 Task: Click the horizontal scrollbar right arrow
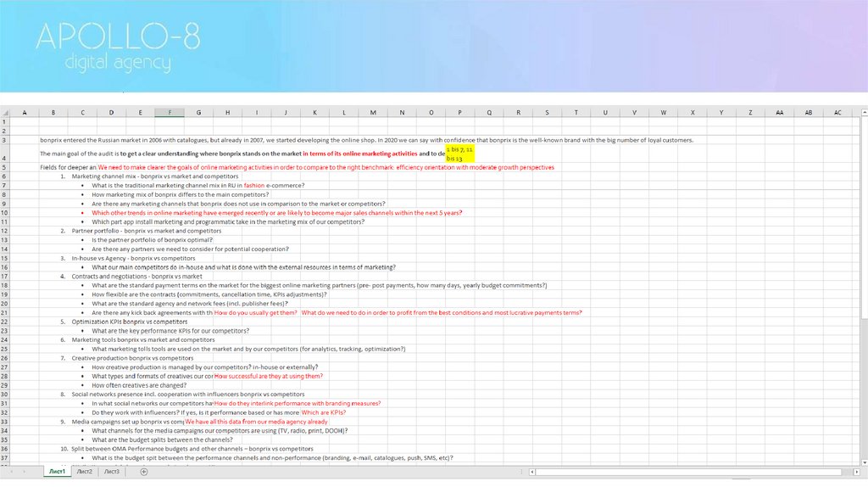pos(856,472)
